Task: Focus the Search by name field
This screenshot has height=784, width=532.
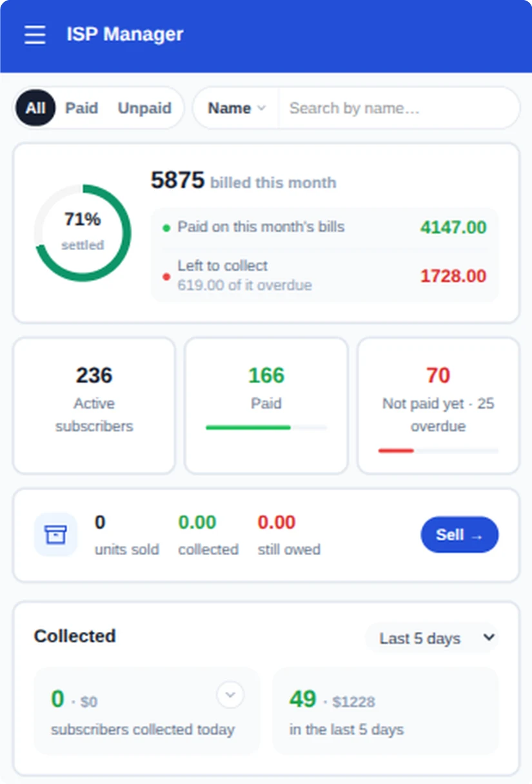Action: click(x=398, y=108)
